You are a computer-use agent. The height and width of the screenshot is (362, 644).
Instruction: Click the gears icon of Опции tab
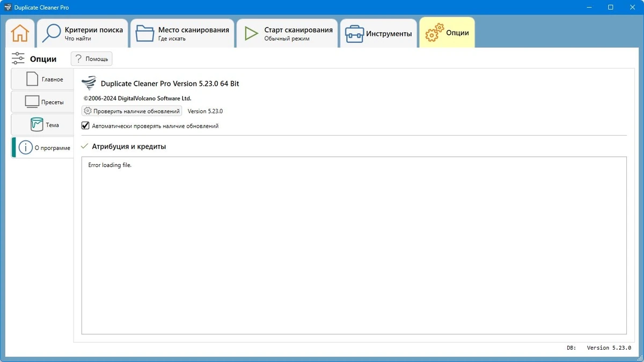pyautogui.click(x=434, y=33)
